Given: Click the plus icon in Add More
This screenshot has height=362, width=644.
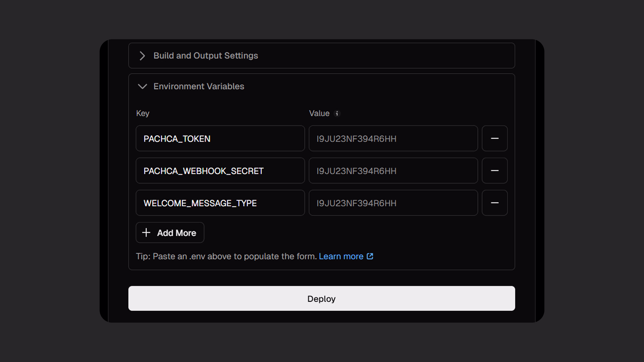Looking at the screenshot, I should click(146, 233).
